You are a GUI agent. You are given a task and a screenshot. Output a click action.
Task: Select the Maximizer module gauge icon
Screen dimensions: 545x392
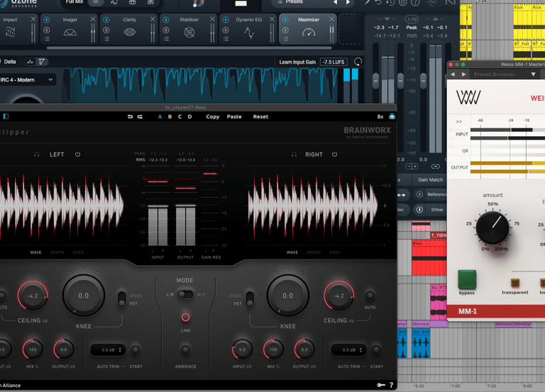pos(309,33)
